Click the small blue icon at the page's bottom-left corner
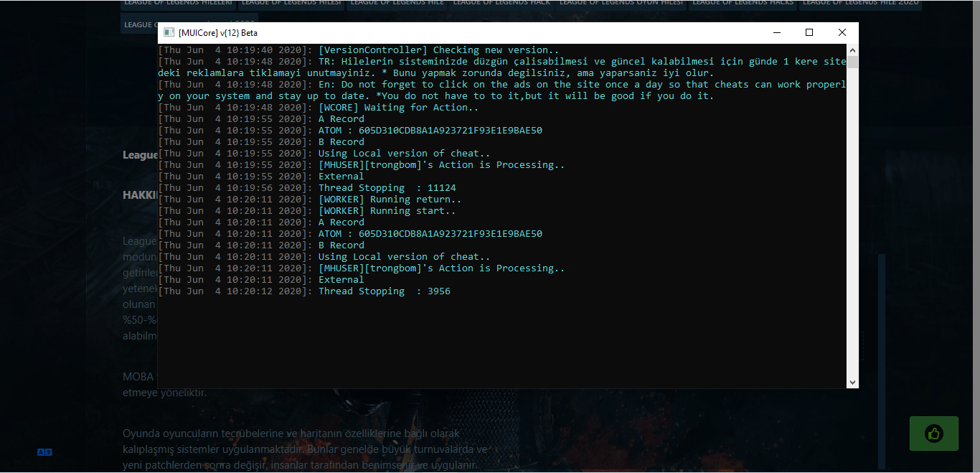 [44, 452]
